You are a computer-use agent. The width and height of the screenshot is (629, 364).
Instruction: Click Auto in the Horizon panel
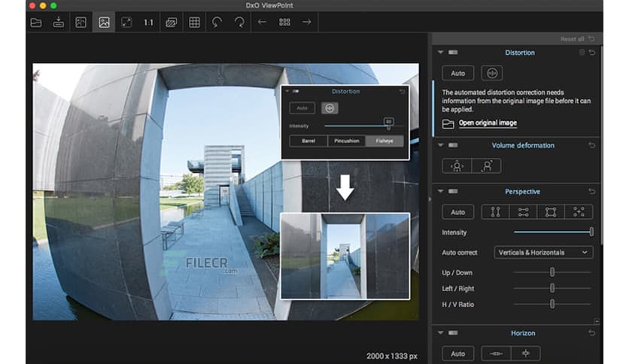(x=457, y=353)
